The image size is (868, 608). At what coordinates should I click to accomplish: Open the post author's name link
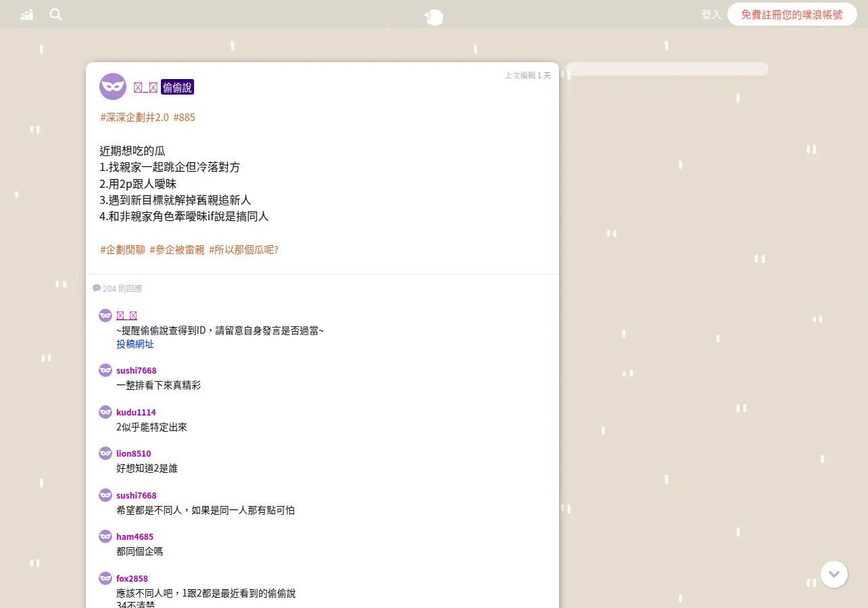[x=145, y=87]
